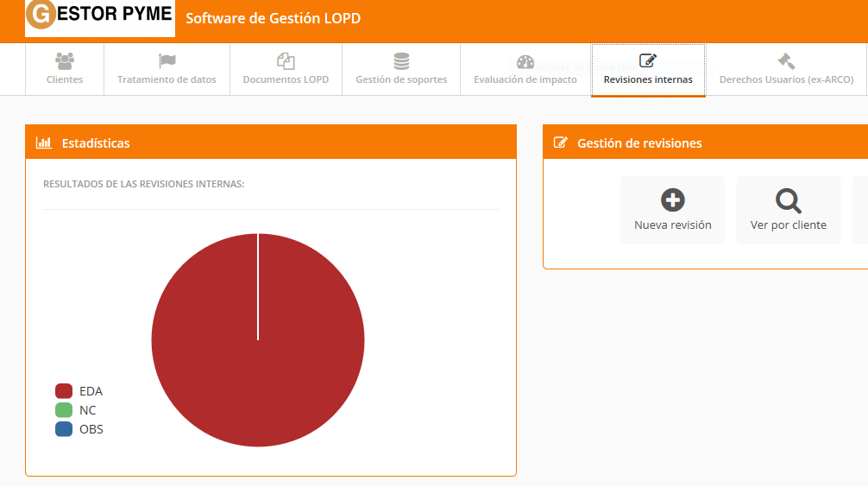Image resolution: width=868 pixels, height=487 pixels.
Task: Click the Gestión de revisiones heading
Action: point(639,143)
